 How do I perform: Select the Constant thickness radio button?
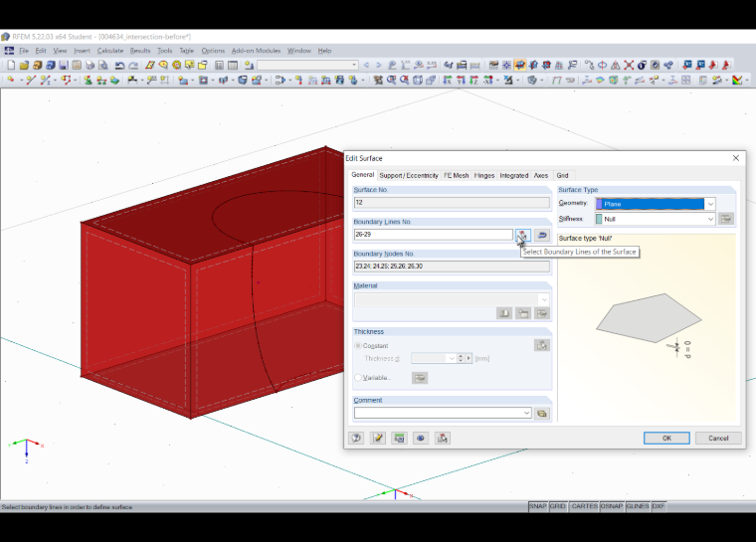(x=358, y=346)
